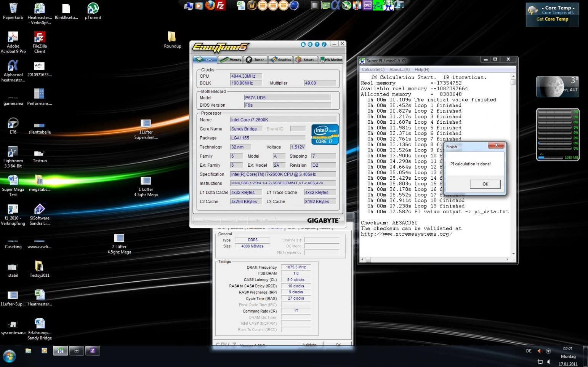588x367 pixels.
Task: Click the white speaker volume tray icon
Action: 548,362
